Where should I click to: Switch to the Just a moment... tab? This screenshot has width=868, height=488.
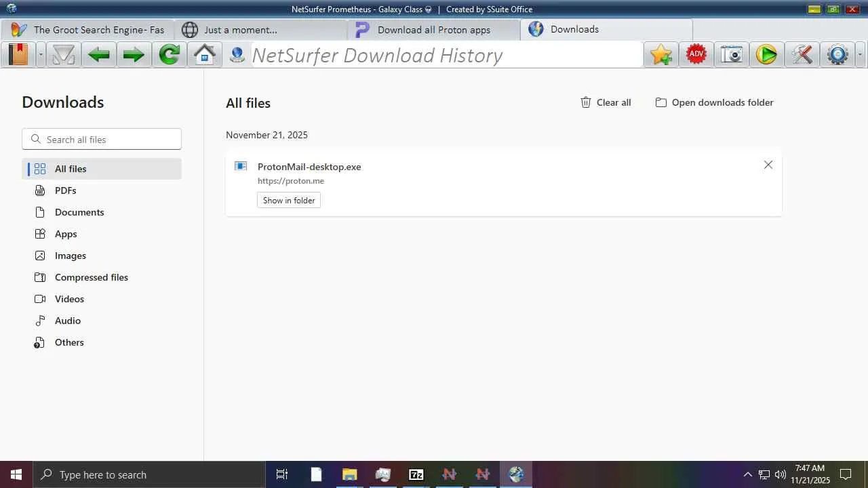261,30
